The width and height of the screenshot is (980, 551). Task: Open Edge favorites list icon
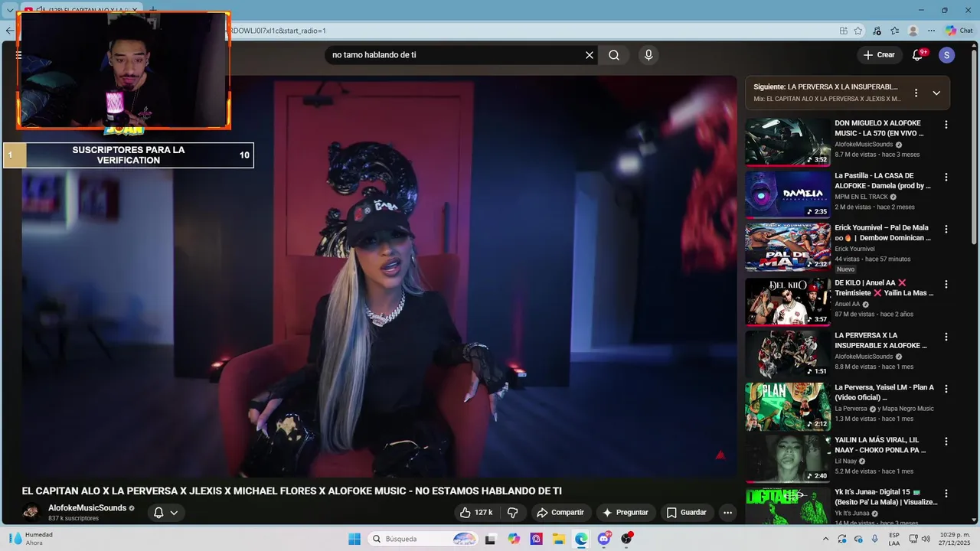coord(894,31)
